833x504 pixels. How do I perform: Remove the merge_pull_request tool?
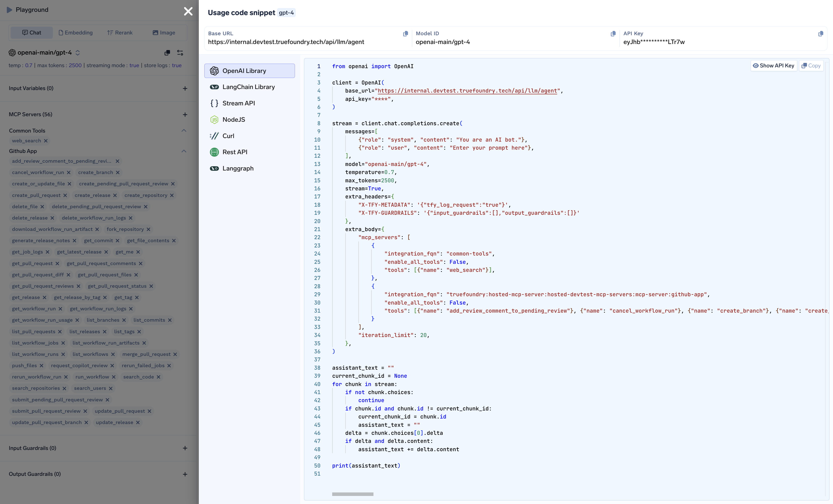[x=175, y=354]
